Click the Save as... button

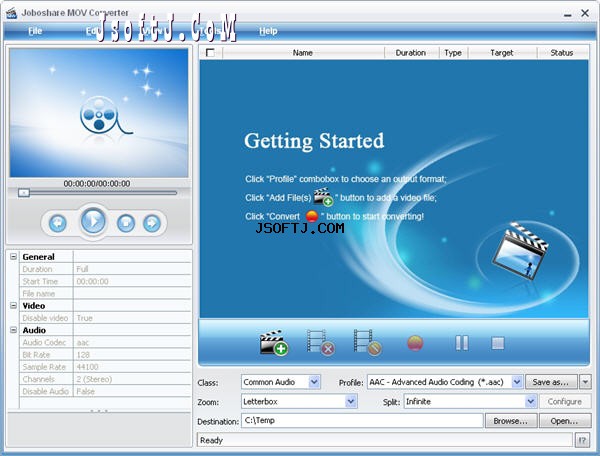tap(551, 382)
